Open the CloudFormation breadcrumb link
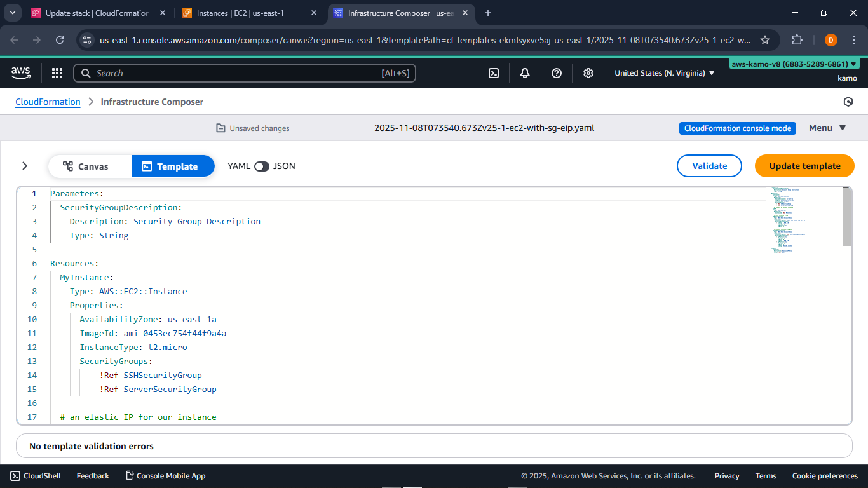Screen dimensions: 868x488 48,102
